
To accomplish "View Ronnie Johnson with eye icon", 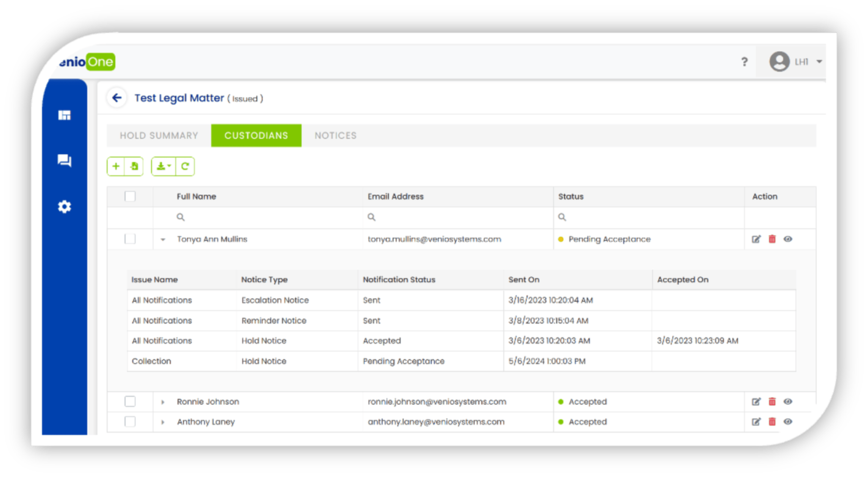I will 788,402.
